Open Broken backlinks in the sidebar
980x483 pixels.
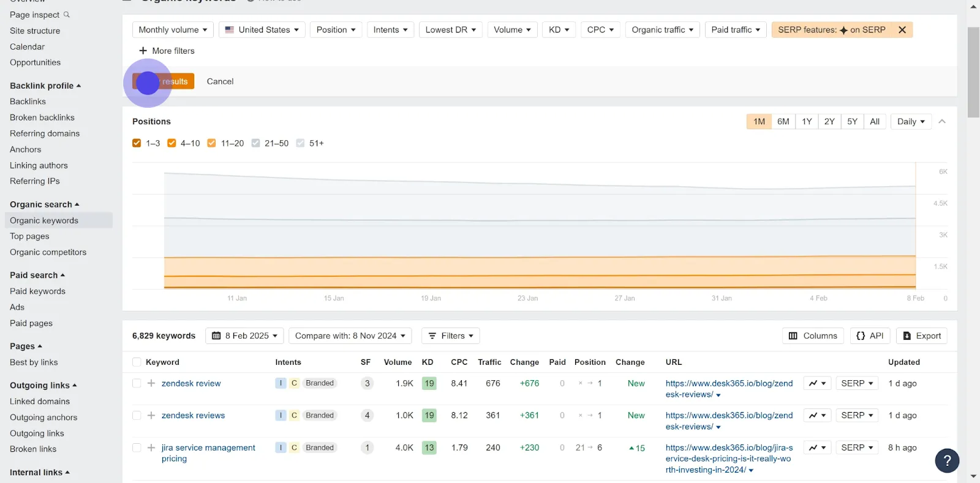coord(42,118)
